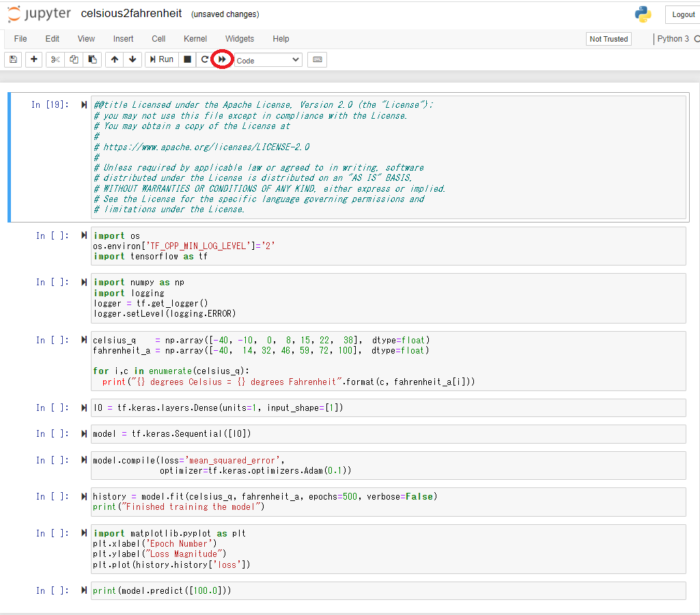
Task: Copy selected cells icon
Action: click(74, 60)
